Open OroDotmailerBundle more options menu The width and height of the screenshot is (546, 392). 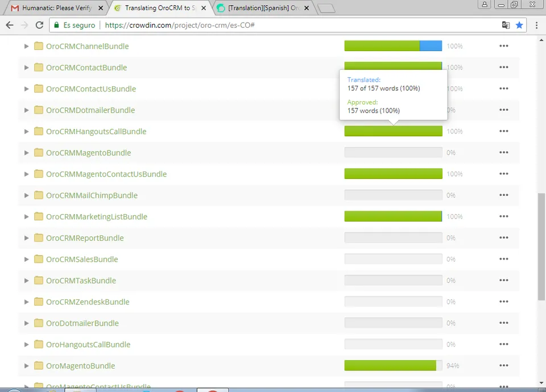click(503, 323)
